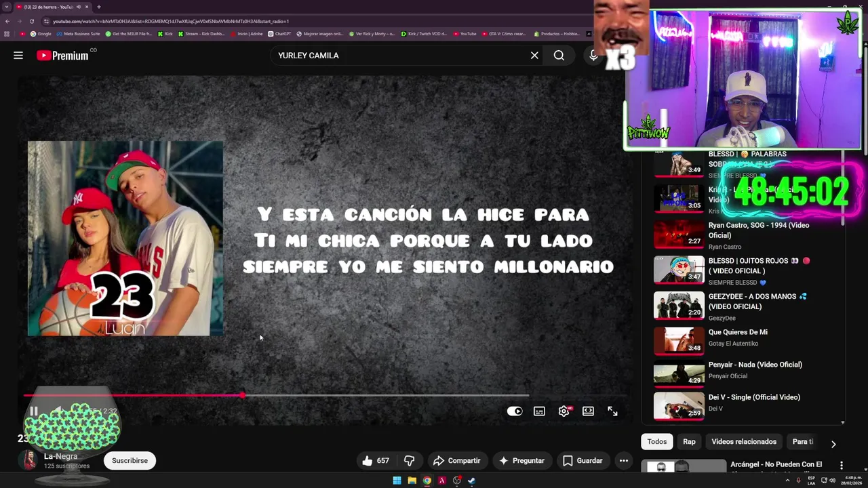Open Penyair - Nada (Video Oficial) title
Image resolution: width=868 pixels, height=488 pixels.
[x=755, y=365]
